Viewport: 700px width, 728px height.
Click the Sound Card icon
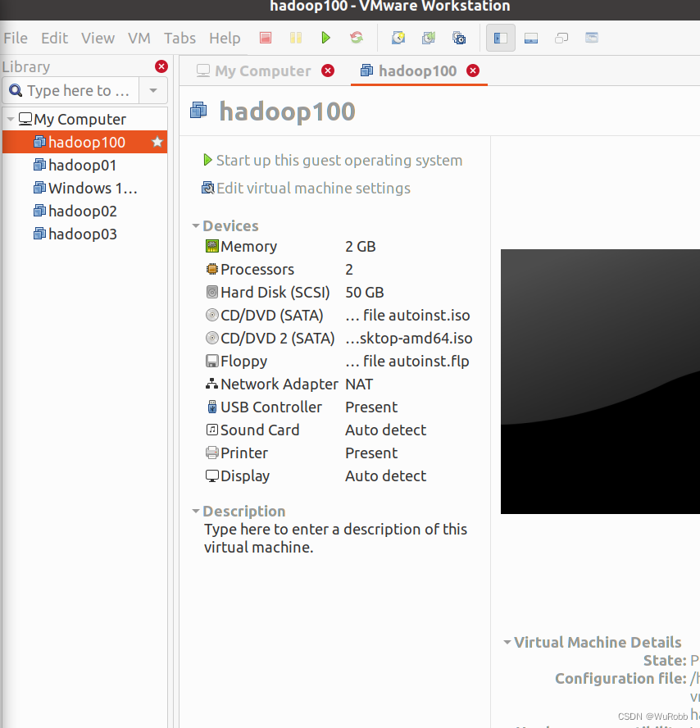[x=212, y=430]
